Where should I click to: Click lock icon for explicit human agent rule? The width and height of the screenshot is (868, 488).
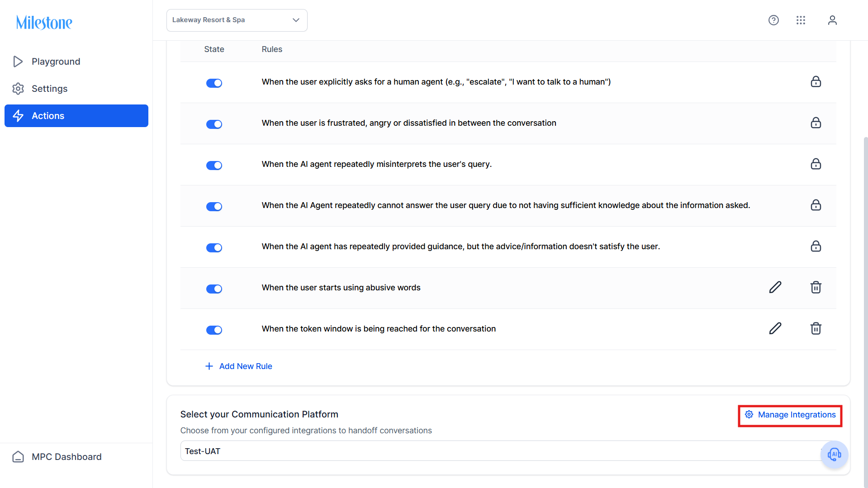(816, 82)
